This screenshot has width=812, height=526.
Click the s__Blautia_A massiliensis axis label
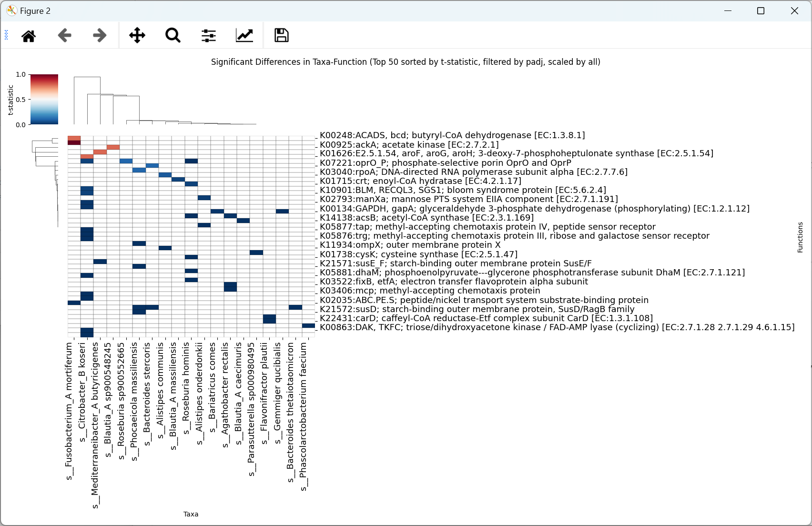tap(173, 396)
